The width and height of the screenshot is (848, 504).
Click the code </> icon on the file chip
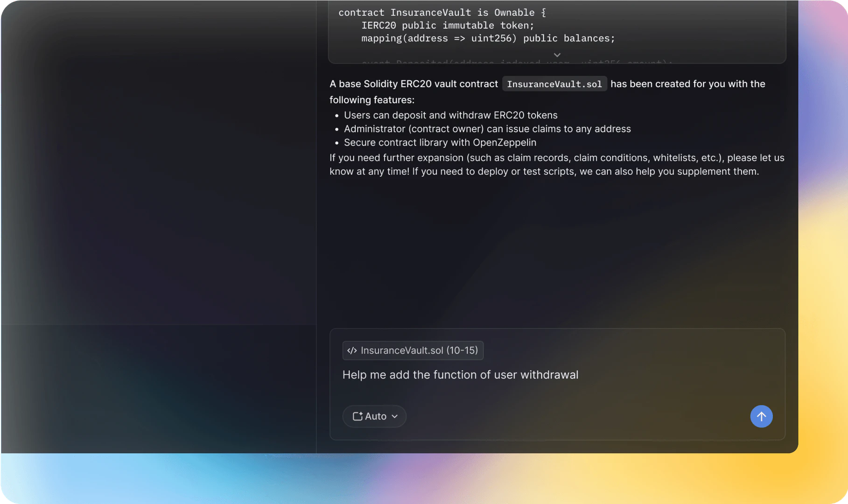(x=352, y=350)
